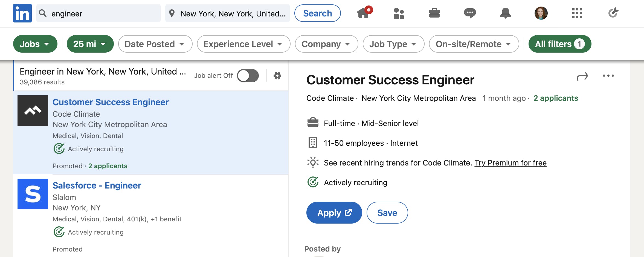Click the Try Premium for free link
Screen dimensions: 644x257
tap(510, 163)
